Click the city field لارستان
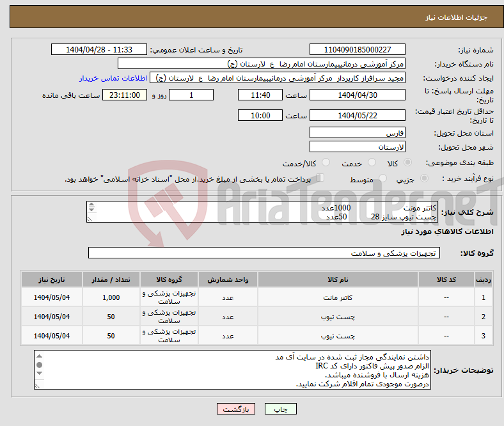 [x=357, y=146]
